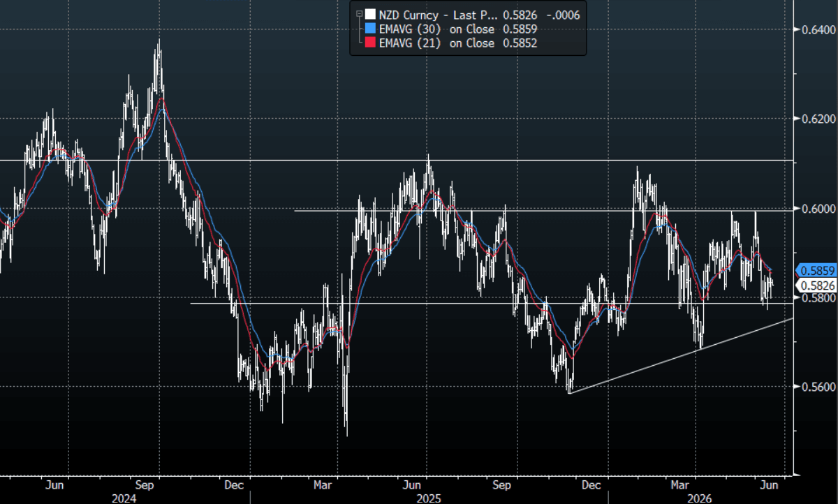Image resolution: width=838 pixels, height=504 pixels.
Task: Select the NZD Curncy Last Price legend entry
Action: point(473,14)
